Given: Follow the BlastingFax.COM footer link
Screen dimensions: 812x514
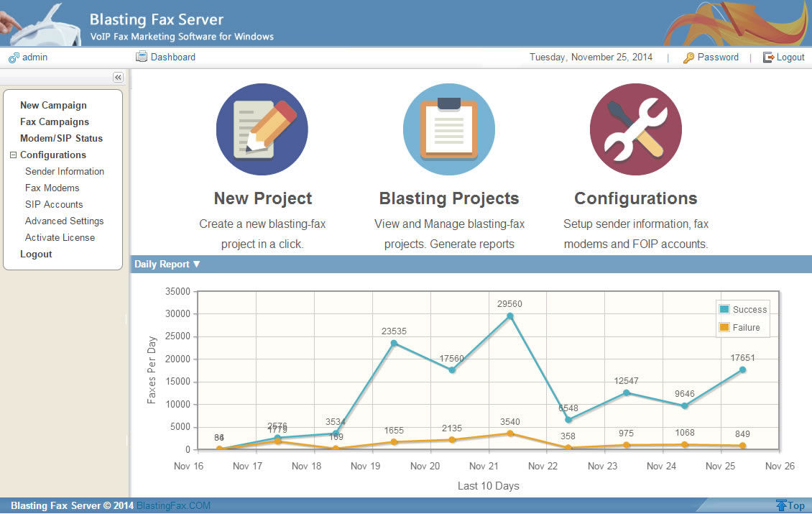Looking at the screenshot, I should pyautogui.click(x=173, y=505).
